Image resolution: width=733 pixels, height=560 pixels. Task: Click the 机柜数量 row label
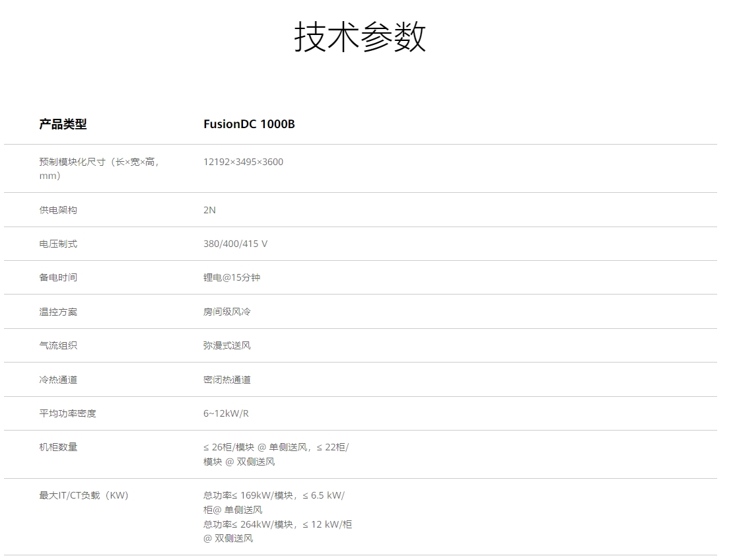(x=58, y=447)
